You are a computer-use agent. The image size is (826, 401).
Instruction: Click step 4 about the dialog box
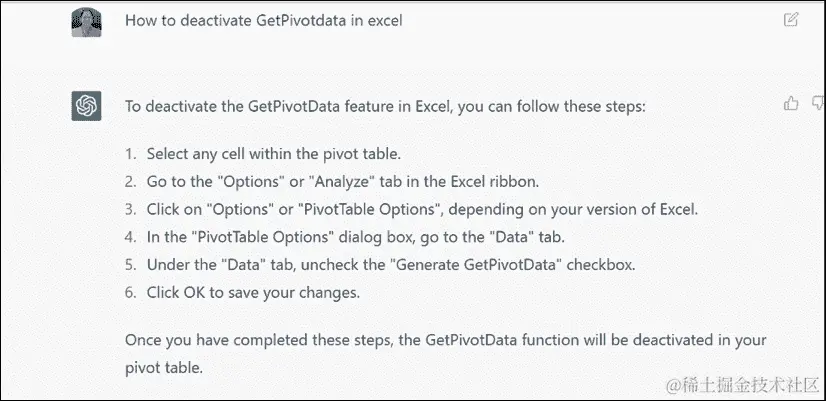pos(356,237)
